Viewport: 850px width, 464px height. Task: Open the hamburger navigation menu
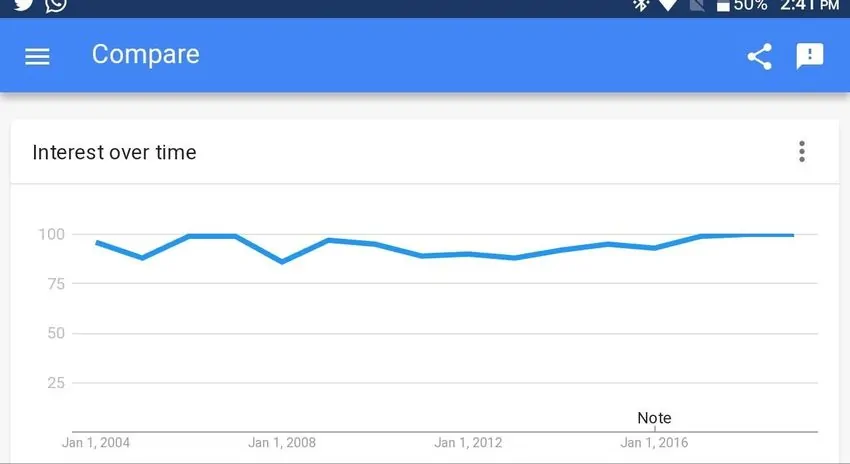pyautogui.click(x=37, y=56)
